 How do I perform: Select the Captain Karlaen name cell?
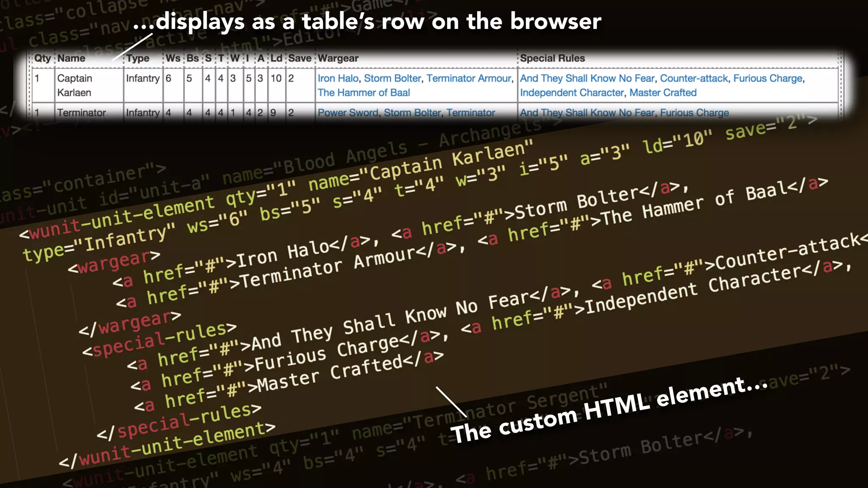tap(89, 85)
